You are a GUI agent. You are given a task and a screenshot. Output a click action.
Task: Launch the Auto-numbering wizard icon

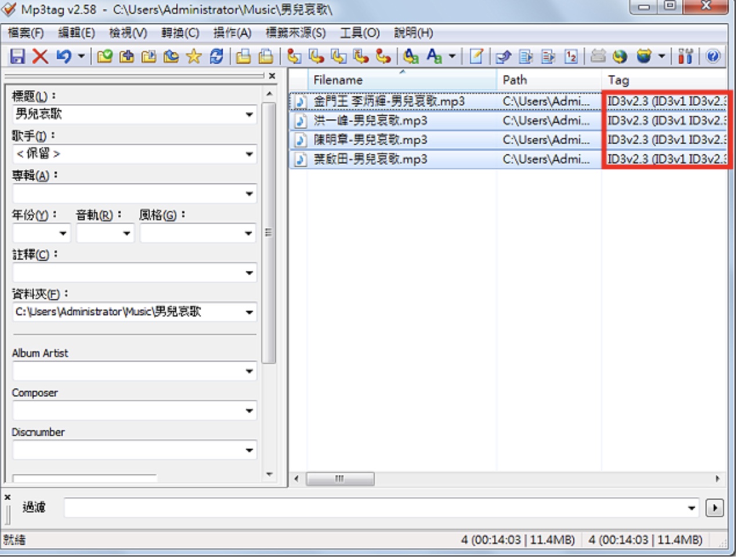click(x=571, y=56)
